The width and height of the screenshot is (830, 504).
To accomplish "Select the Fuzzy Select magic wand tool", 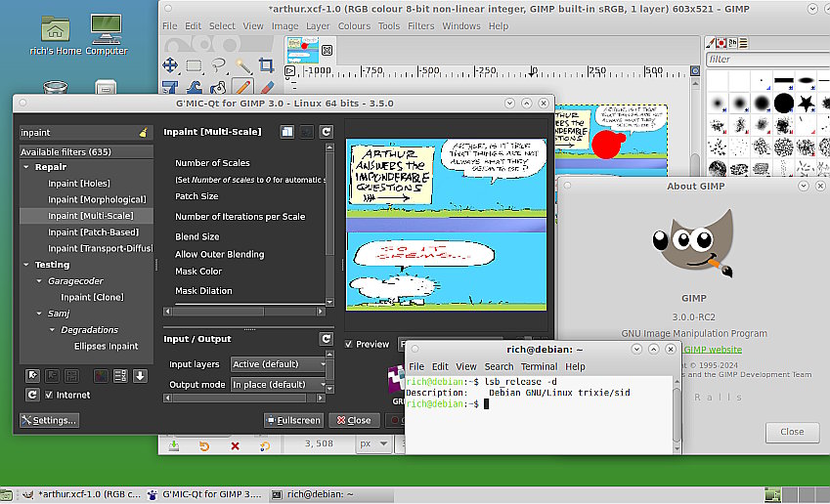I will tap(243, 66).
